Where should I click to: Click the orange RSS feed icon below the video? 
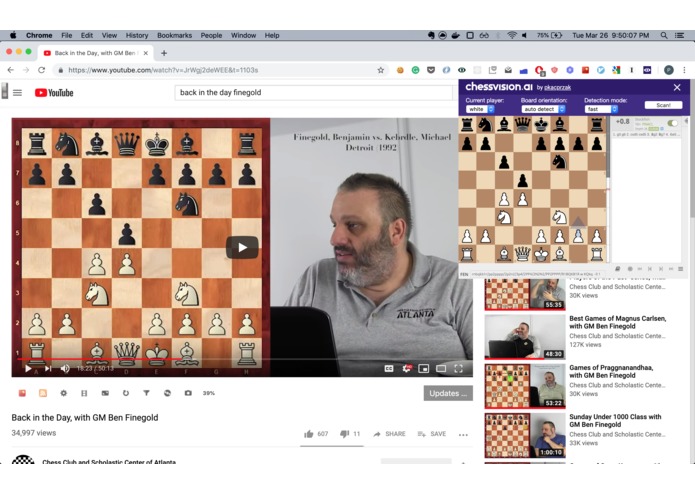pyautogui.click(x=43, y=393)
